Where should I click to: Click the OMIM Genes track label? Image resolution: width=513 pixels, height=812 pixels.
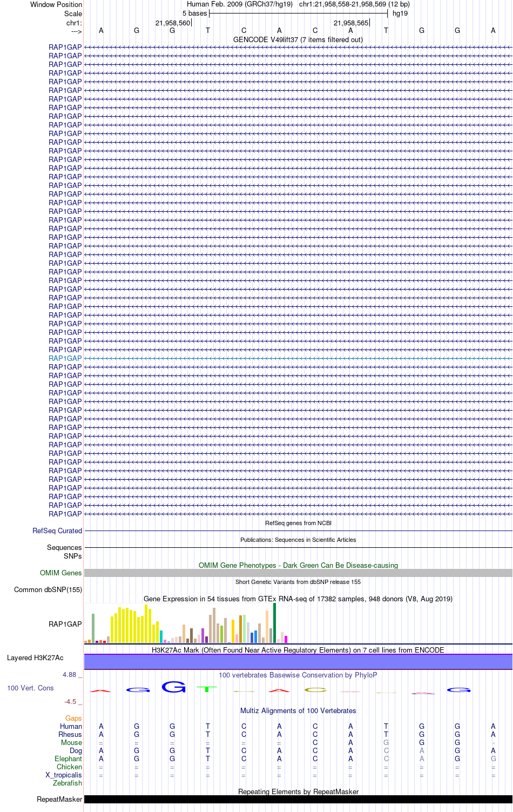(x=61, y=573)
